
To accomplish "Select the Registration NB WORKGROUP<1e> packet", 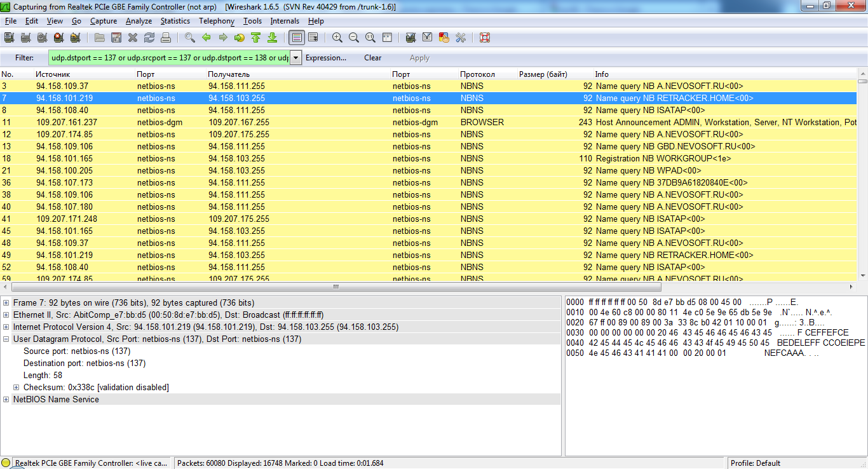I will pos(428,159).
